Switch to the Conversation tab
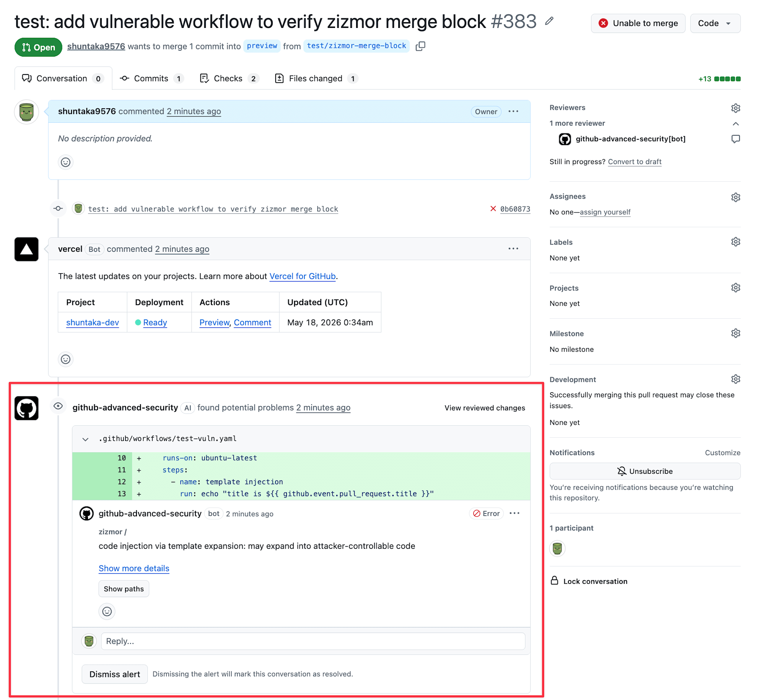The width and height of the screenshot is (765, 700). click(63, 78)
